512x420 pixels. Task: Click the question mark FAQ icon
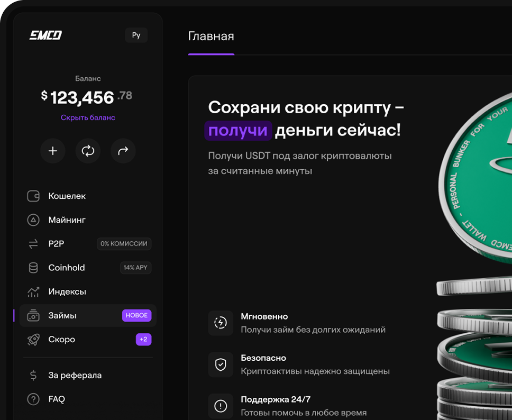coord(33,399)
